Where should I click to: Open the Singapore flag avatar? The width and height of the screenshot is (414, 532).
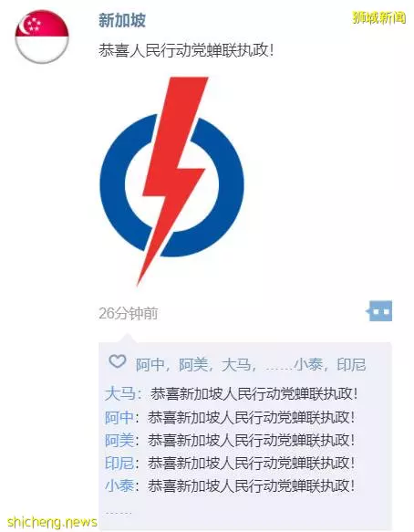(x=42, y=37)
